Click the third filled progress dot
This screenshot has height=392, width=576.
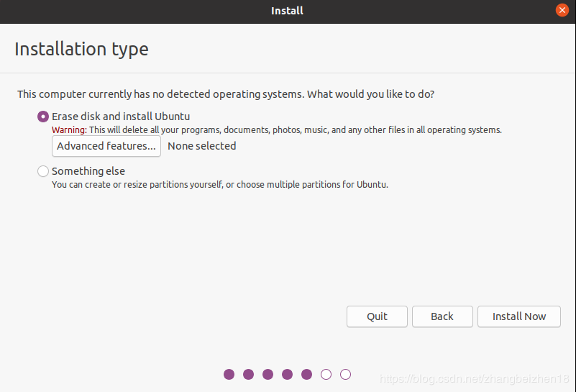coord(268,374)
